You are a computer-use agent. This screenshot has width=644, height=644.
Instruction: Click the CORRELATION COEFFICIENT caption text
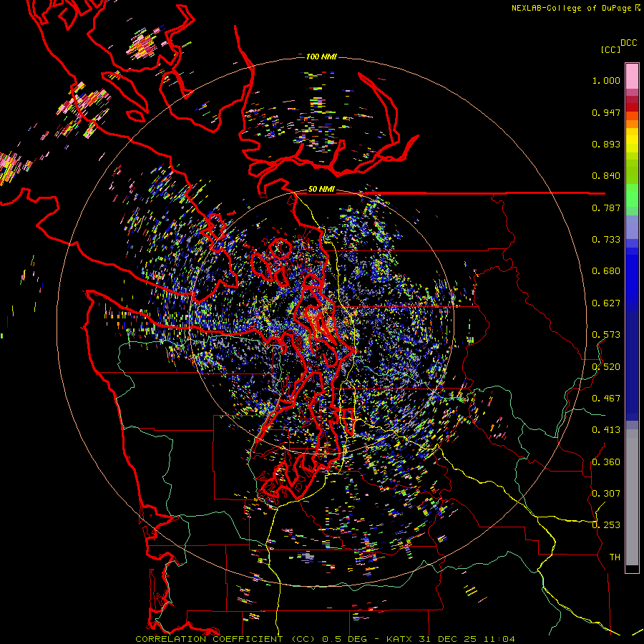pos(209,639)
